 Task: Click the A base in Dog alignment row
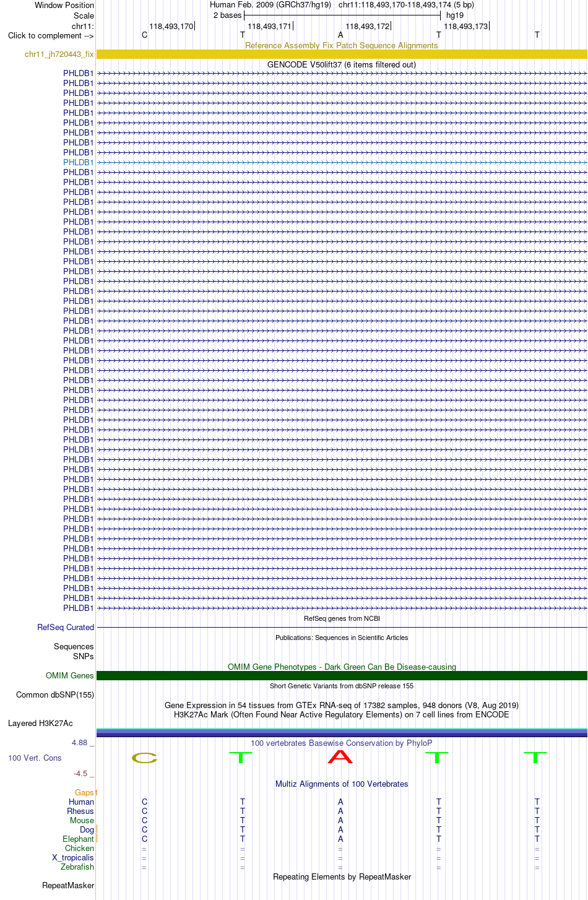pyautogui.click(x=340, y=829)
